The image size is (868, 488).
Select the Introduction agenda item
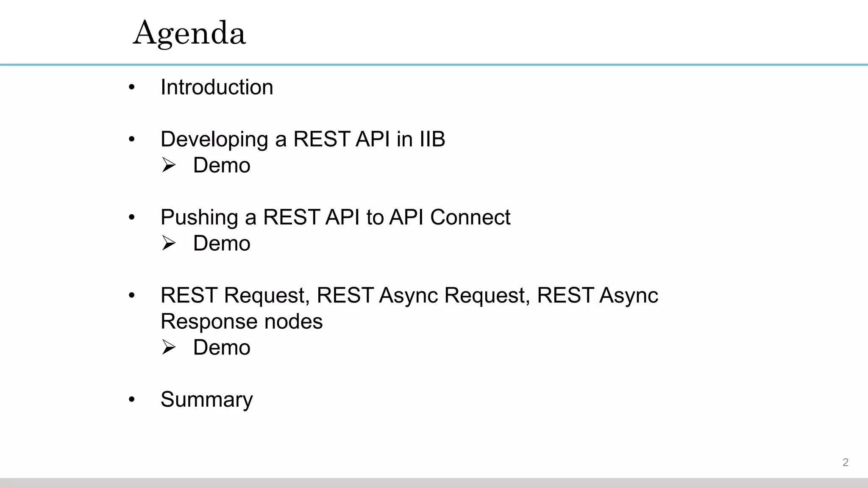pyautogui.click(x=217, y=87)
